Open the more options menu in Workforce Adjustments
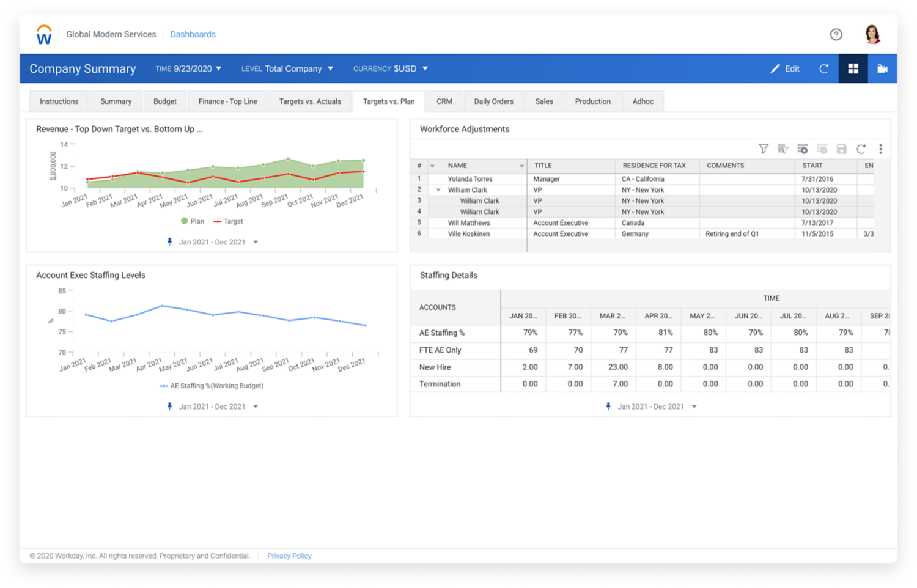 click(881, 149)
